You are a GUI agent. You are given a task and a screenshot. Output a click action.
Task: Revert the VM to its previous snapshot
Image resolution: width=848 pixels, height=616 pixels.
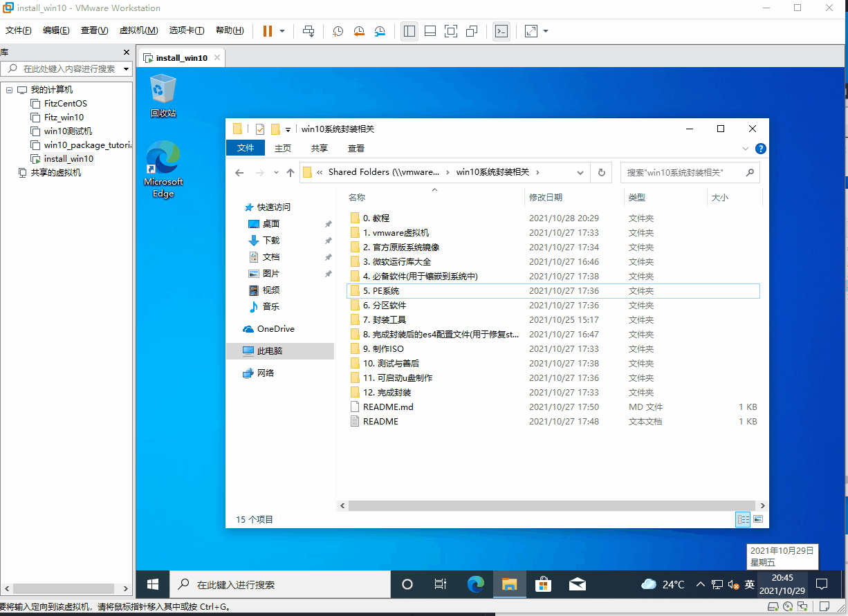(x=359, y=31)
